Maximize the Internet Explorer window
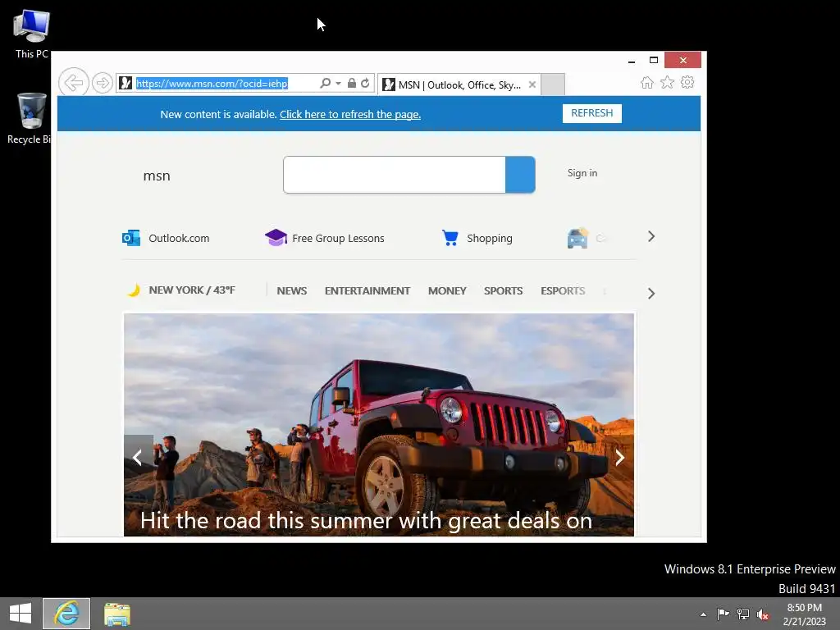This screenshot has height=630, width=840. tap(654, 60)
